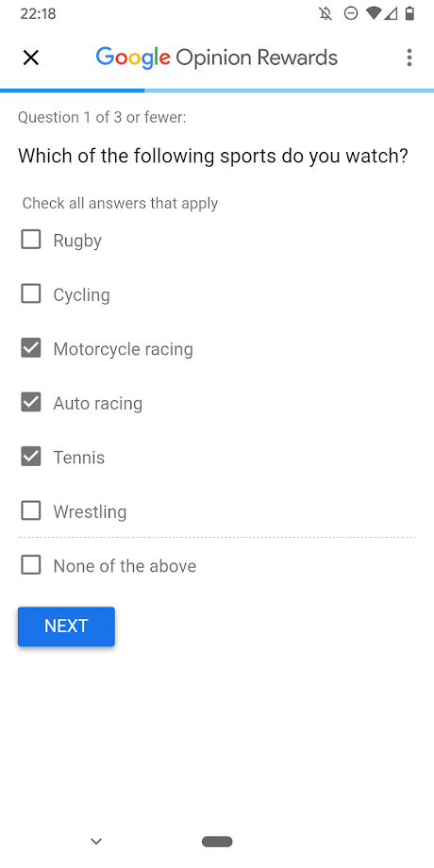This screenshot has height=868, width=434.
Task: Tap the survey progress bar
Action: click(217, 91)
